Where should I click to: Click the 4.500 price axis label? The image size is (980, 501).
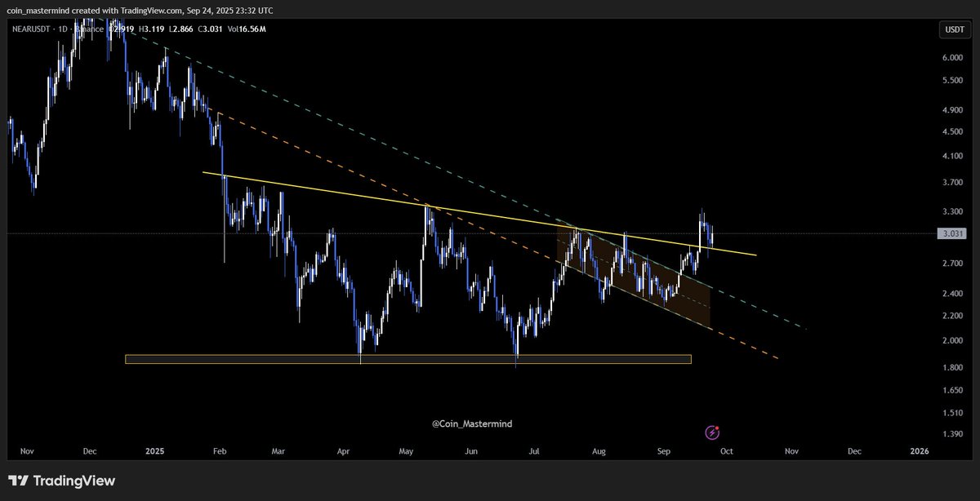(x=953, y=132)
